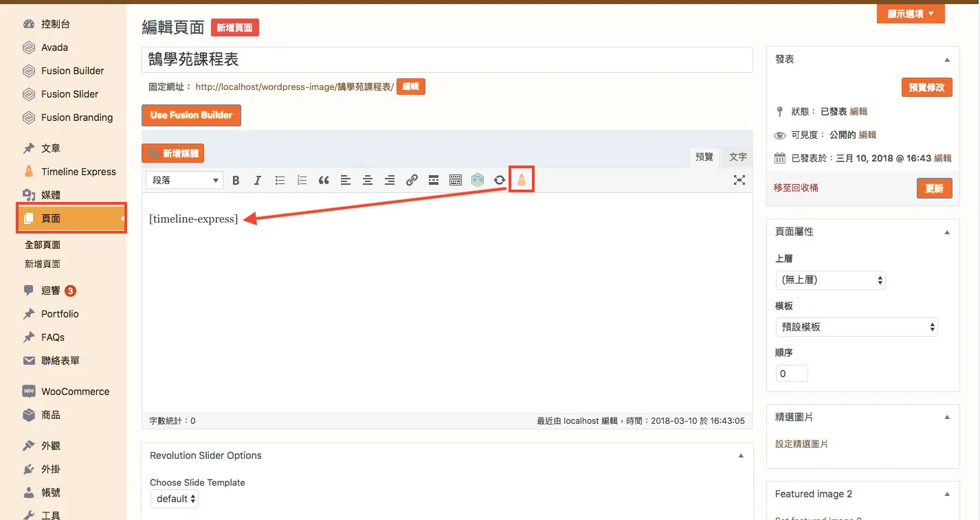
Task: Click the 新增媒體 add media button
Action: pos(173,154)
